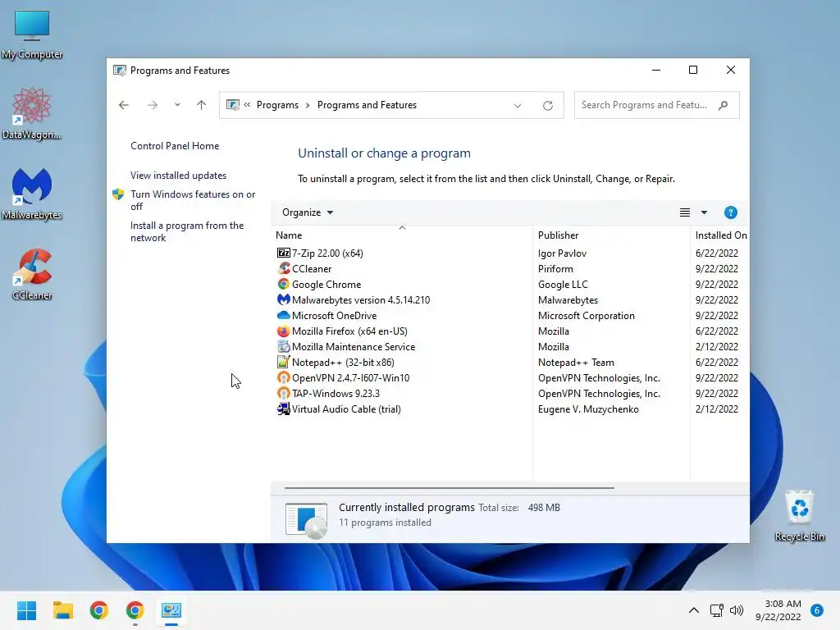Screen dimensions: 840x630
Task: Click the CCleaner icon in program list
Action: pos(283,268)
